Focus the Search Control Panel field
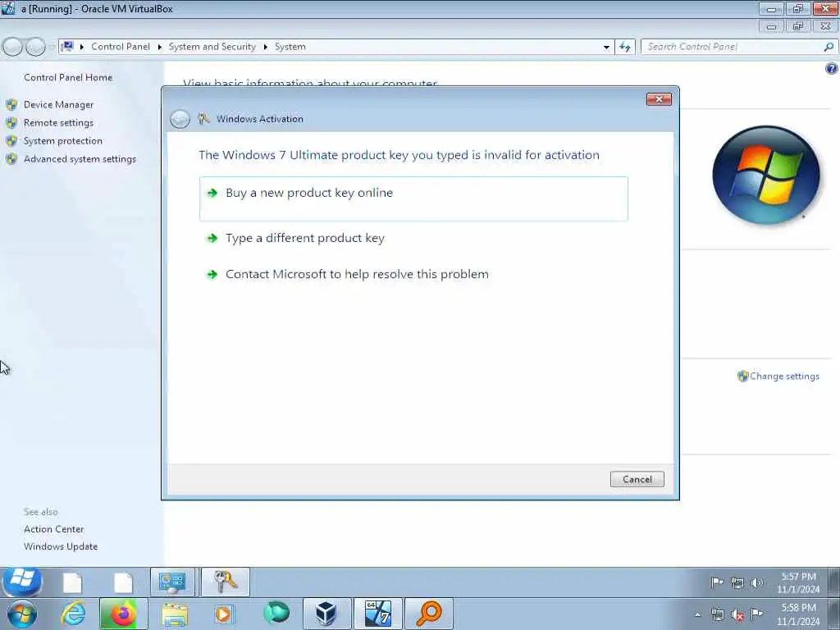 731,47
